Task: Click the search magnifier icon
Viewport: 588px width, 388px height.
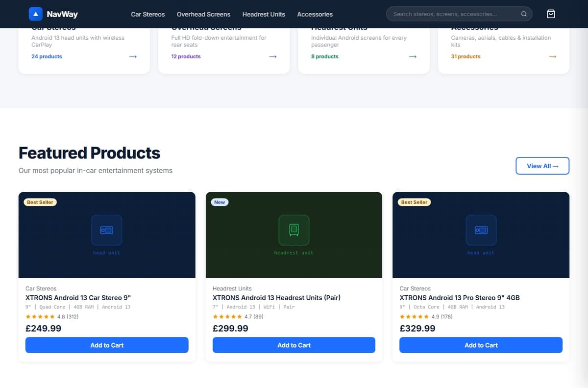Action: pos(524,14)
